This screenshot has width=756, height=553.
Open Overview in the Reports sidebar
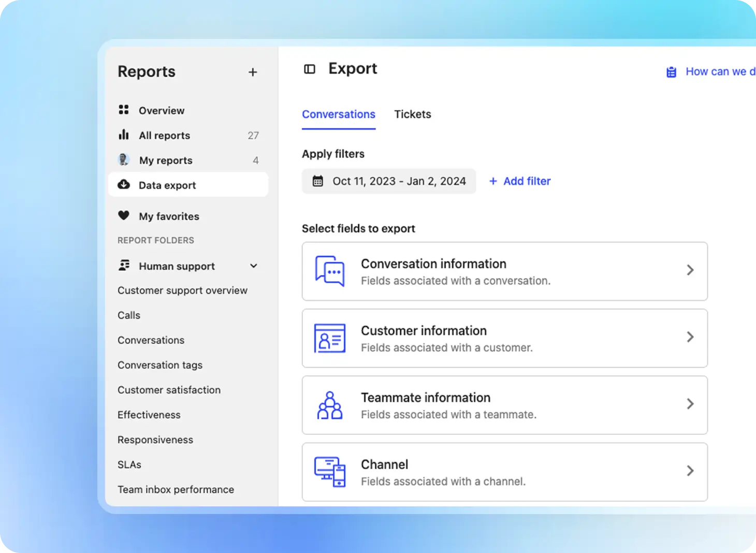point(188,110)
